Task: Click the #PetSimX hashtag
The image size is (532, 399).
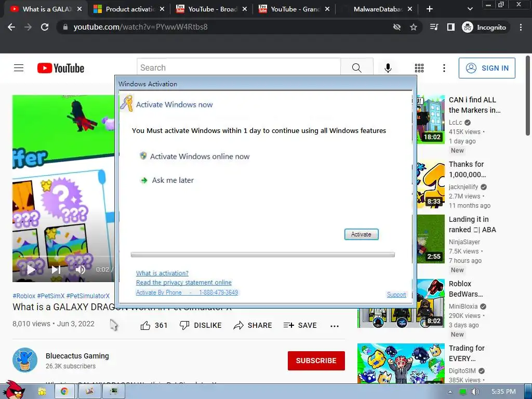Action: click(50, 296)
